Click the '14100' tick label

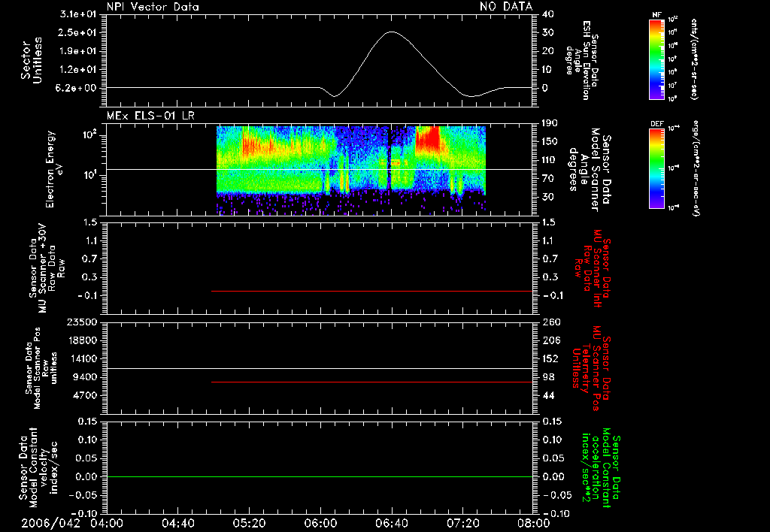(x=81, y=358)
